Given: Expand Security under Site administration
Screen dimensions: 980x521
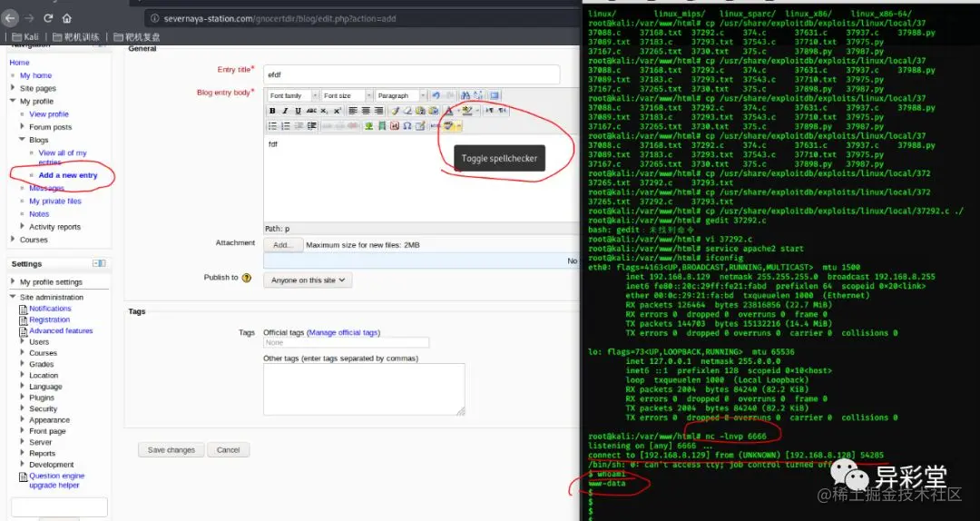Looking at the screenshot, I should (23, 408).
